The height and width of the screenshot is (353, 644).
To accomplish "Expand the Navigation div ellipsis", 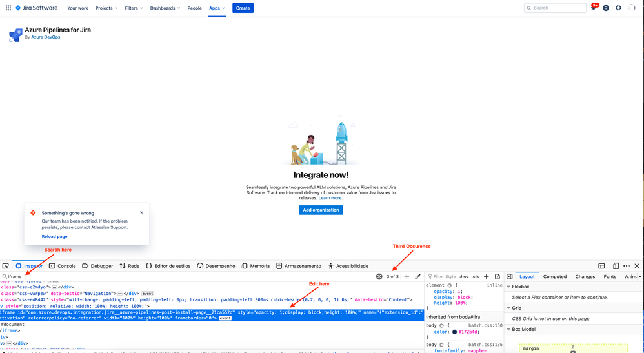I will 120,294.
